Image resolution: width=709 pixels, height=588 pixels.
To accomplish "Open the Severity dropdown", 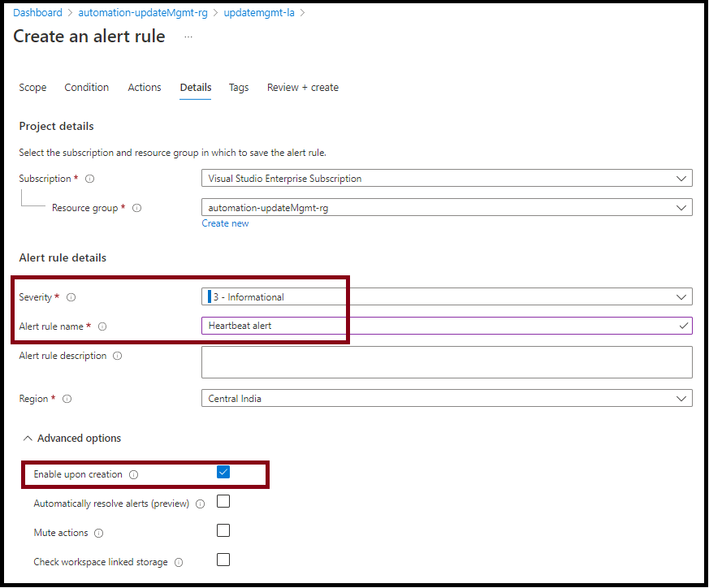I will coord(683,296).
